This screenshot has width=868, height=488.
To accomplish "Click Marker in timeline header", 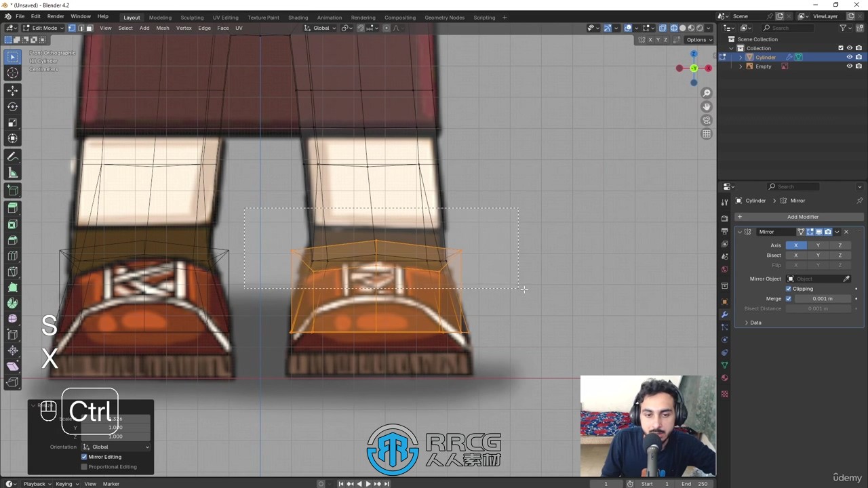I will pyautogui.click(x=111, y=484).
